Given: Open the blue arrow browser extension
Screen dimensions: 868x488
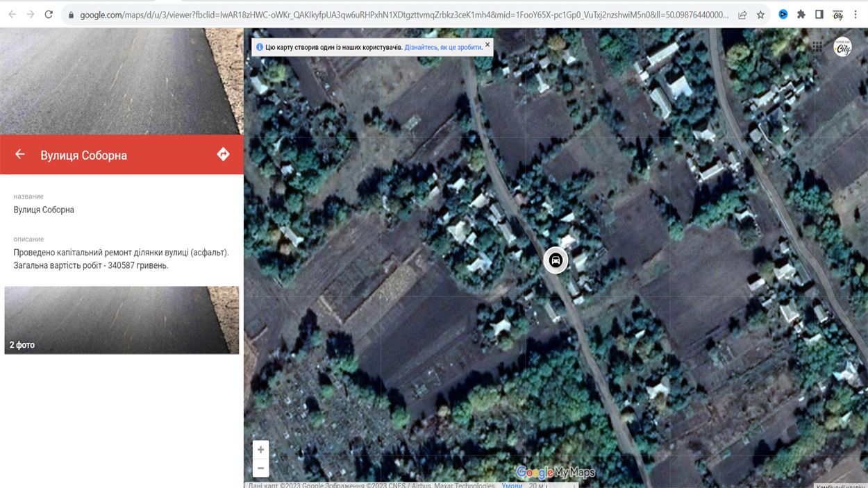Looking at the screenshot, I should tap(783, 15).
